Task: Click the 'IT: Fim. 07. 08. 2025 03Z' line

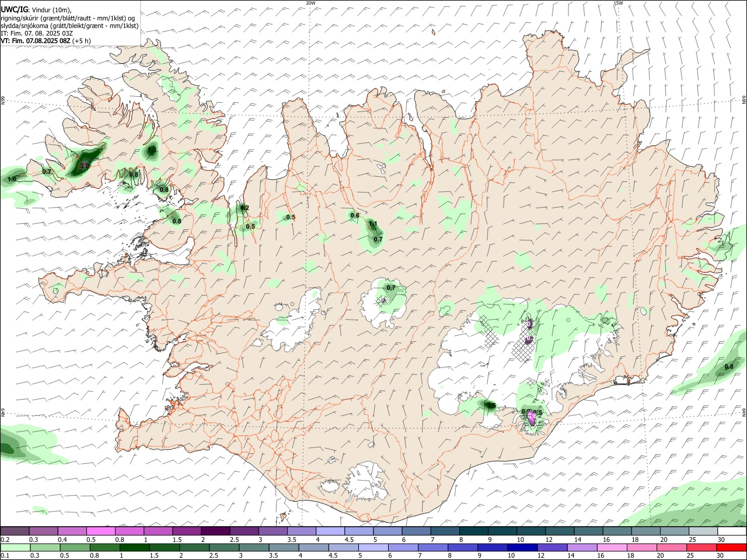Action: click(x=37, y=33)
